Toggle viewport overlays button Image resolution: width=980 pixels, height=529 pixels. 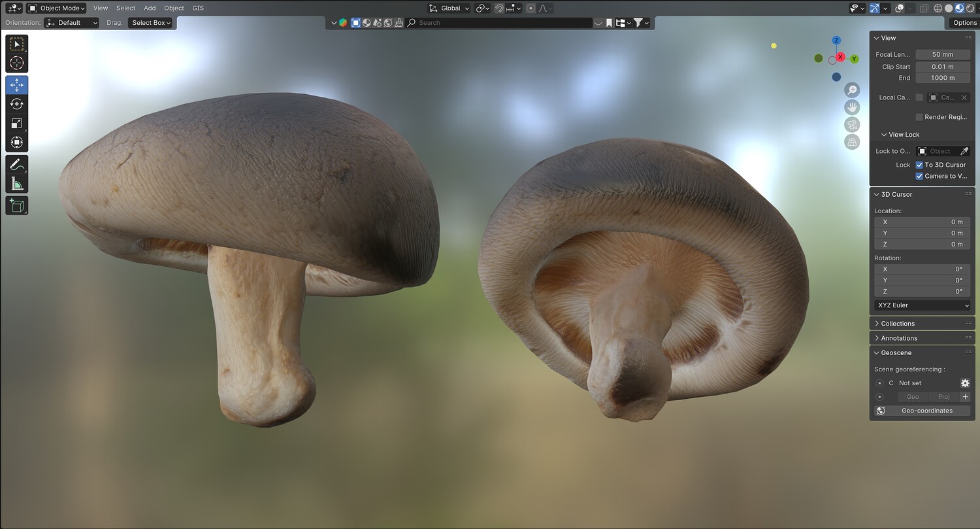[900, 9]
